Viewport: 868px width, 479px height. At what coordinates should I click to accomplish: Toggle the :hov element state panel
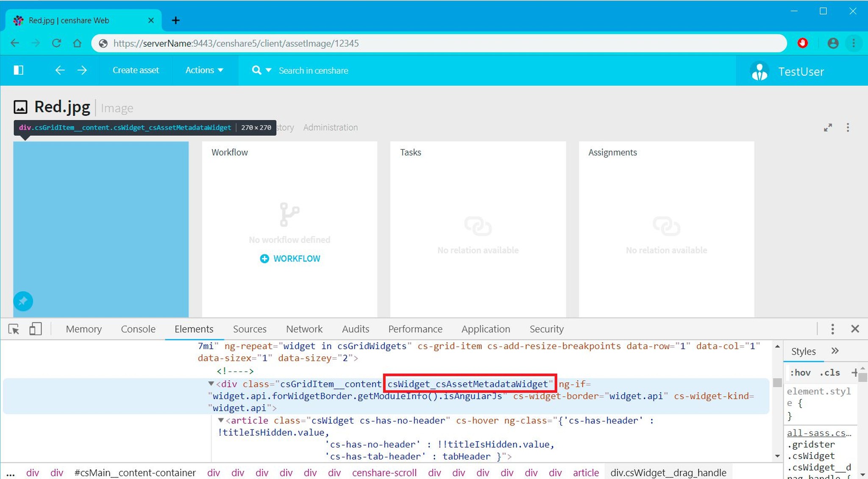click(800, 373)
